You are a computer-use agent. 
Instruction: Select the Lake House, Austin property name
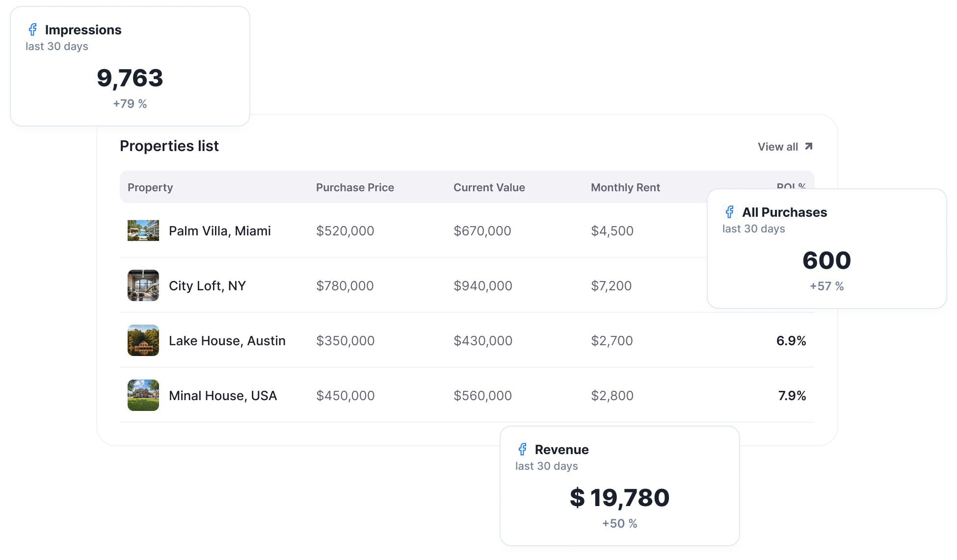(227, 341)
